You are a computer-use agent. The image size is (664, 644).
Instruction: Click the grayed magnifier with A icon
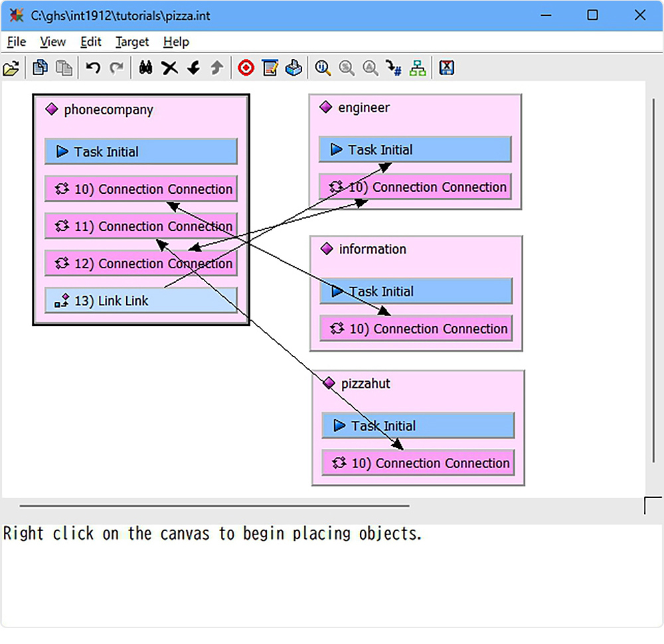(x=370, y=68)
